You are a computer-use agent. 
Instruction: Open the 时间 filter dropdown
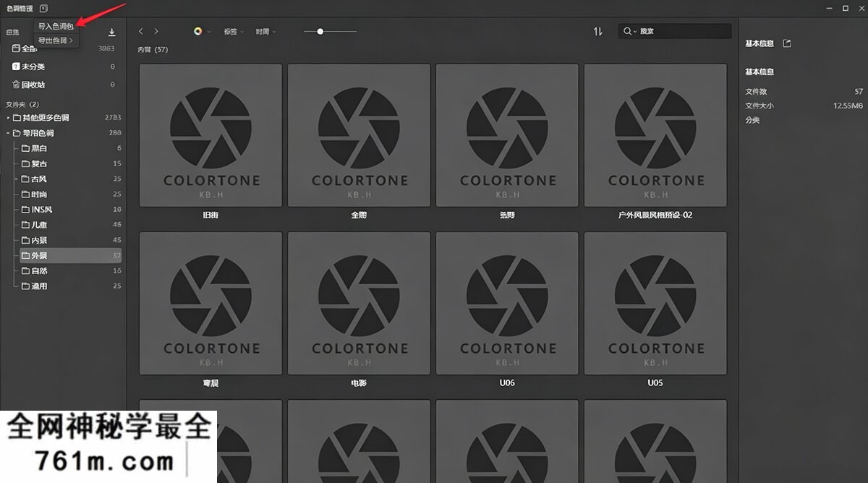click(265, 32)
